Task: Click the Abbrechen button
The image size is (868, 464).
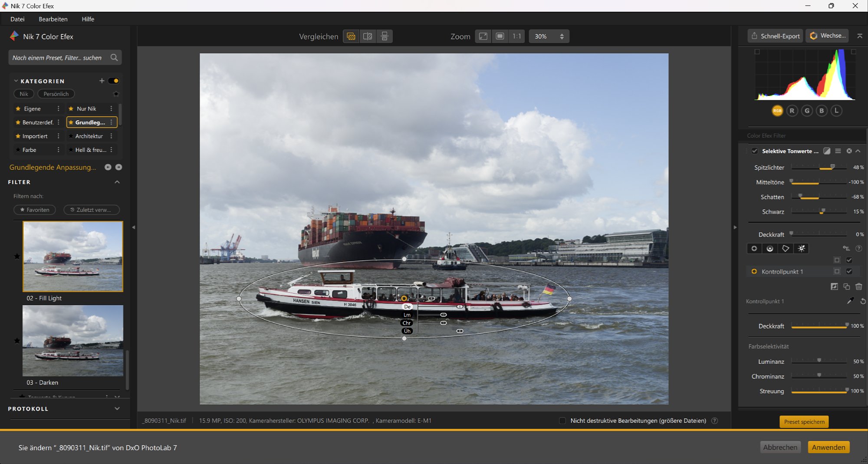Action: click(x=780, y=447)
